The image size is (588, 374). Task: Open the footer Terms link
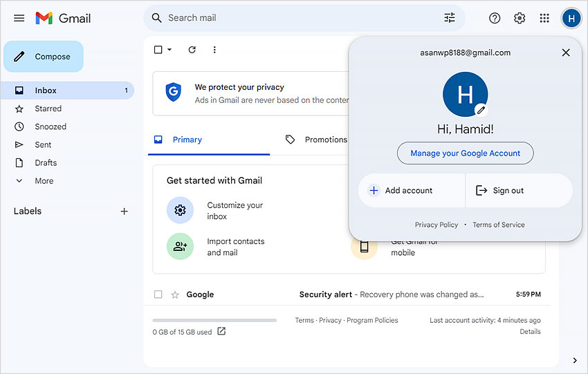point(304,320)
